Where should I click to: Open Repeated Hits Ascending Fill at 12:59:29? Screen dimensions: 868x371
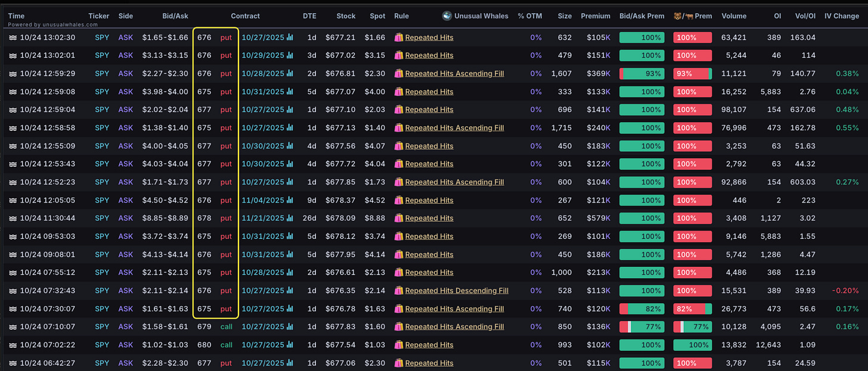click(x=454, y=74)
